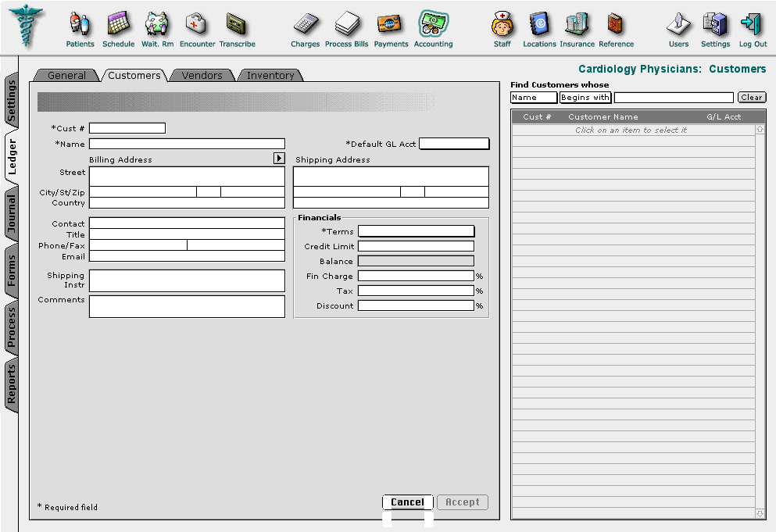776x532 pixels.
Task: Click the Tax percent field
Action: [x=416, y=291]
